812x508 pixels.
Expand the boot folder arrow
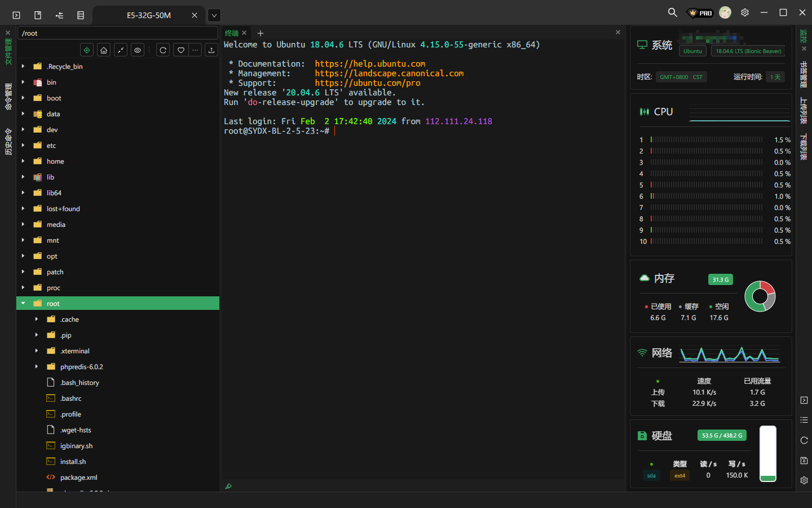(x=23, y=98)
